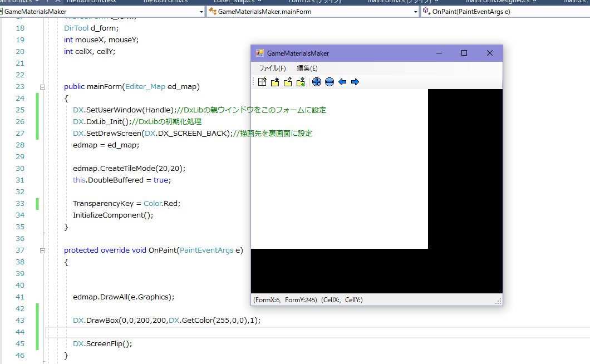This screenshot has width=590, height=364.
Task: Click the folder icon with down arrow
Action: coord(288,82)
